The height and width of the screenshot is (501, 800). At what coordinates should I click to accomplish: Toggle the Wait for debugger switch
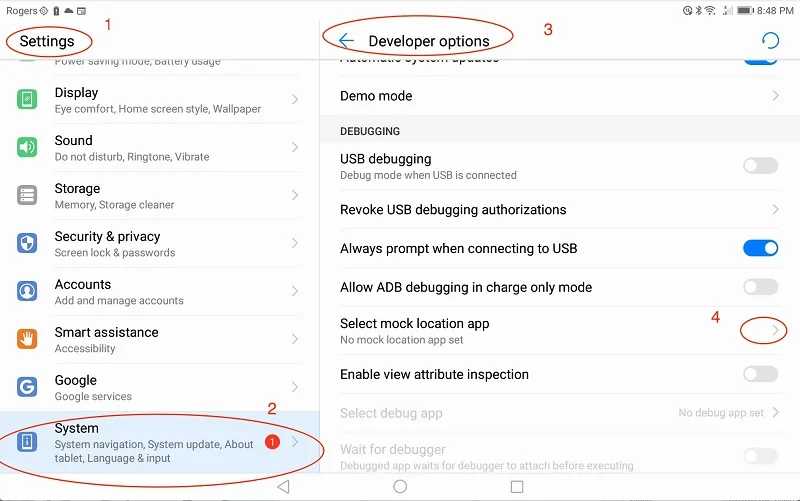pyautogui.click(x=760, y=456)
